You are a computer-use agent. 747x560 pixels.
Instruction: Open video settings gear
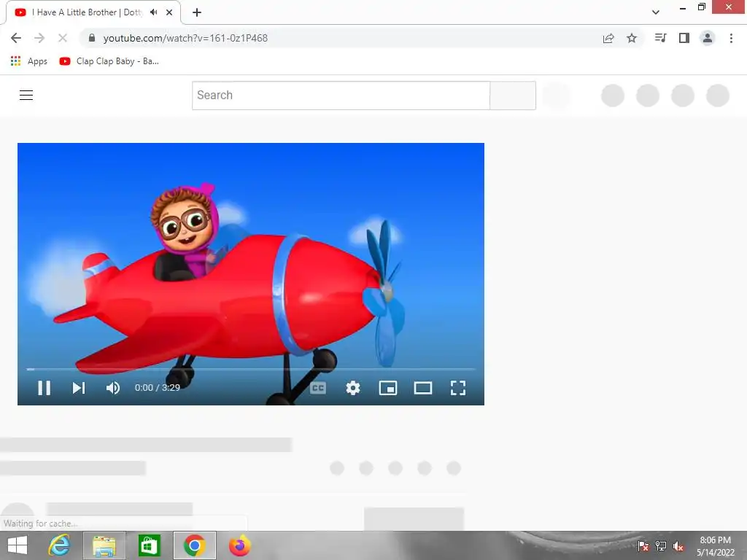click(x=353, y=388)
